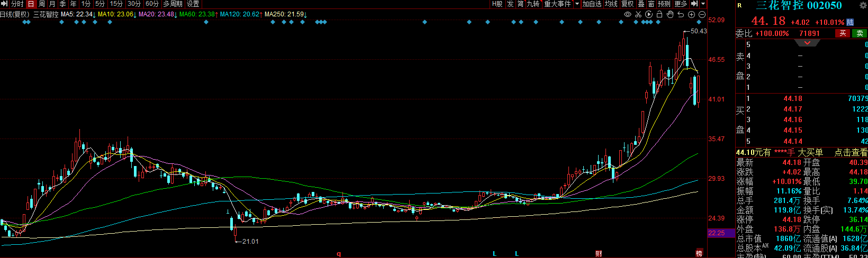The height and width of the screenshot is (258, 868).
Task: Click the red 买 buy button
Action: pyautogui.click(x=843, y=33)
